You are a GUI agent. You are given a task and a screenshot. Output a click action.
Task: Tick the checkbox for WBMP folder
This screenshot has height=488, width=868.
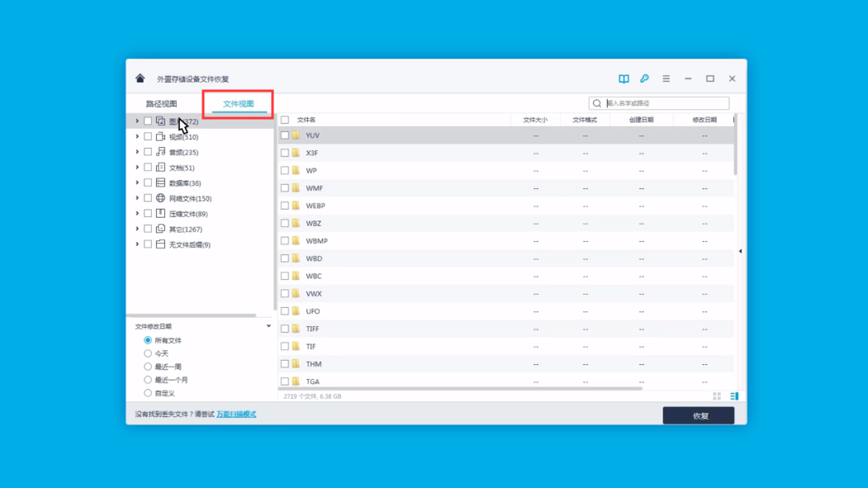click(285, 240)
